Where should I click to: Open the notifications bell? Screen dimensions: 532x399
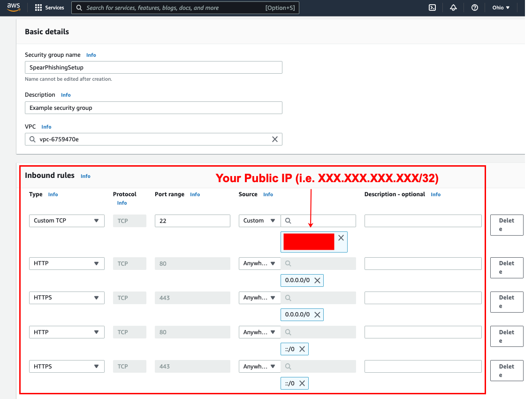(x=453, y=8)
